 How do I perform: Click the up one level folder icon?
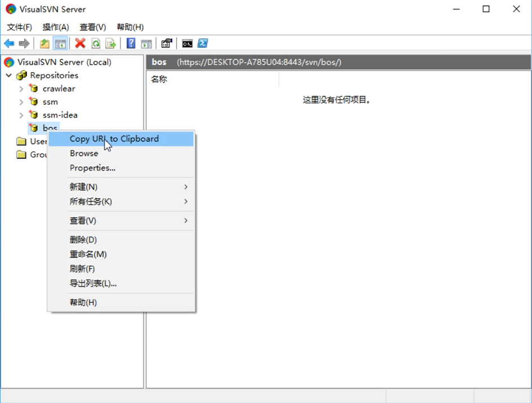[44, 43]
